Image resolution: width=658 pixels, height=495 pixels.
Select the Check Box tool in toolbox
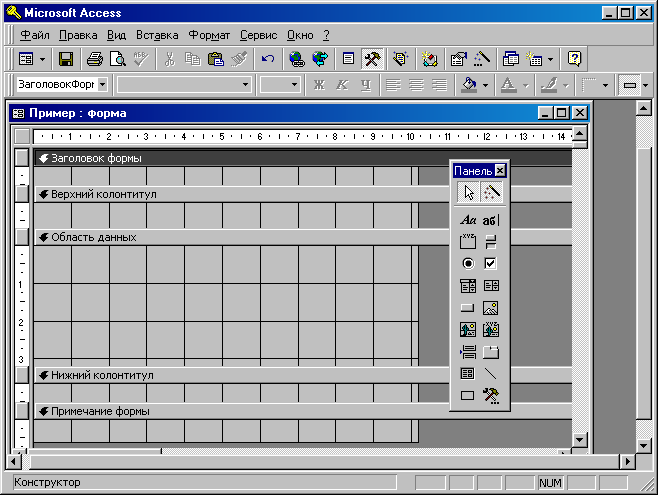click(490, 263)
